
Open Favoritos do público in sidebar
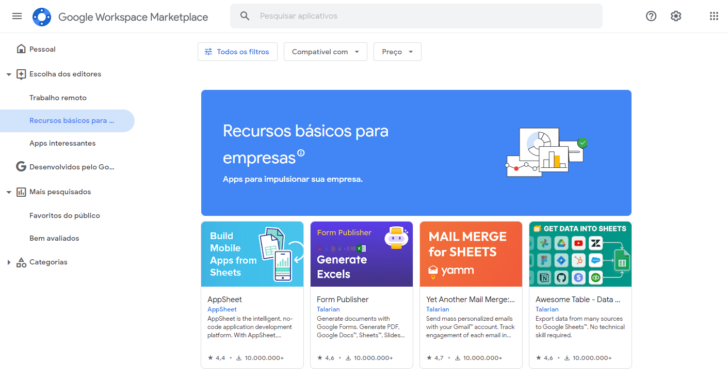(65, 215)
